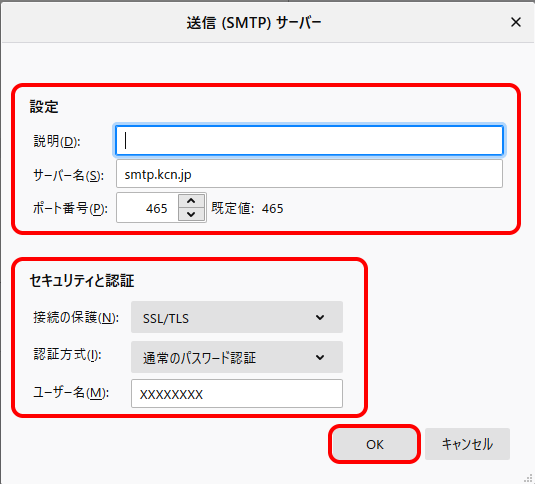Click the サーバー名 field containing smtp.kcn.jp
This screenshot has height=484, width=535.
tap(309, 174)
